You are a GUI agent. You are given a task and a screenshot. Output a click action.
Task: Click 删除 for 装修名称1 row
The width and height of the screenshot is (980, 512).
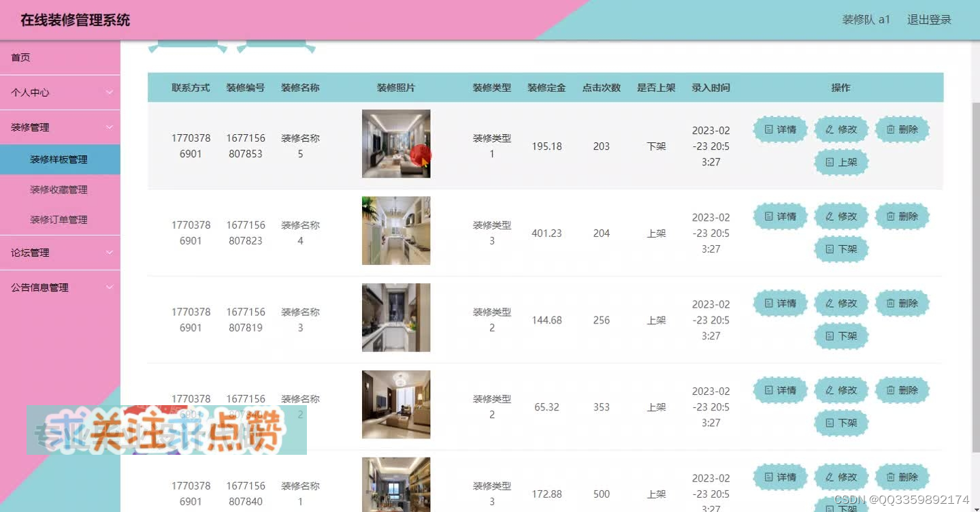tap(902, 477)
